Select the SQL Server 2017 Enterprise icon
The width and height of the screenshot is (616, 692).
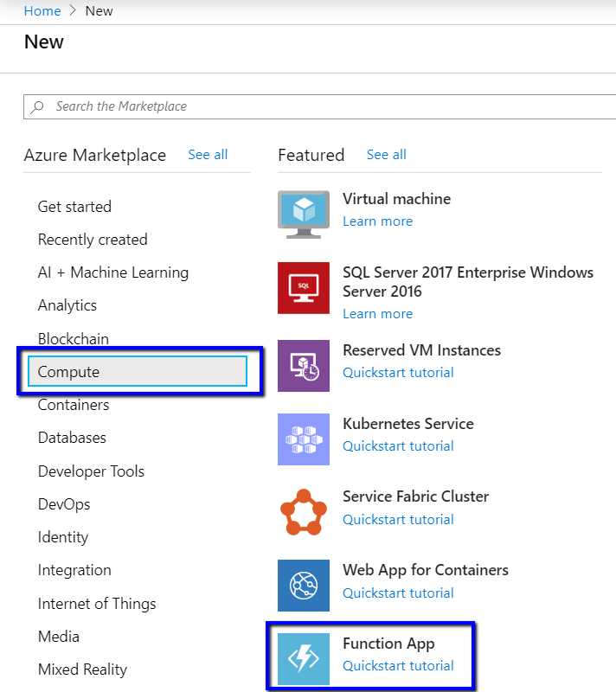[304, 288]
